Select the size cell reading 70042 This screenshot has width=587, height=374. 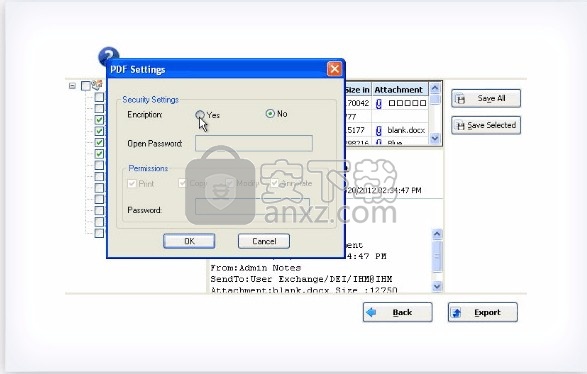point(358,103)
